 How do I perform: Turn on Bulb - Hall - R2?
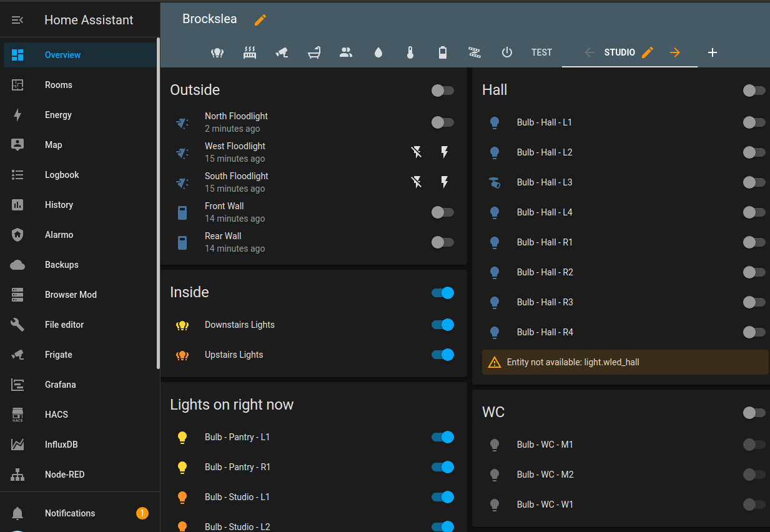click(x=754, y=272)
